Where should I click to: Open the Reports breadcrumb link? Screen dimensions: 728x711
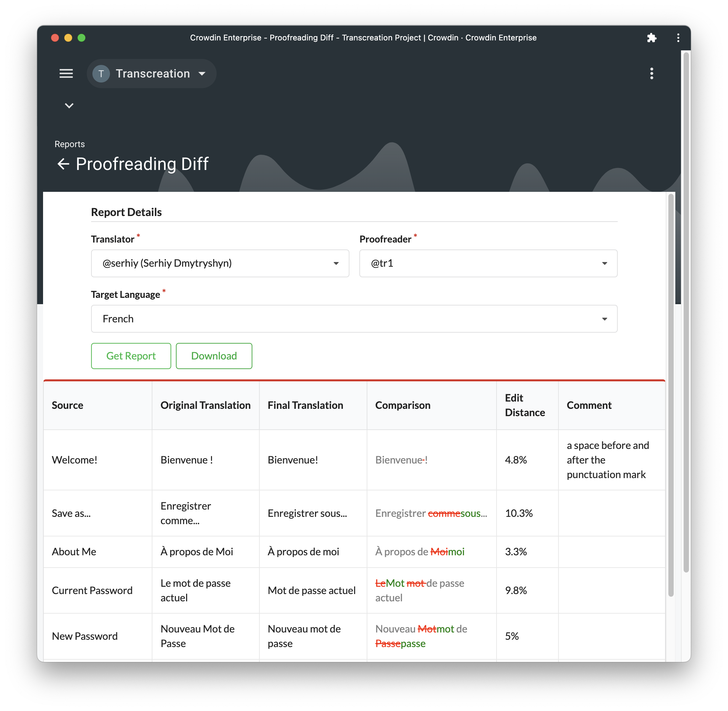coord(70,144)
